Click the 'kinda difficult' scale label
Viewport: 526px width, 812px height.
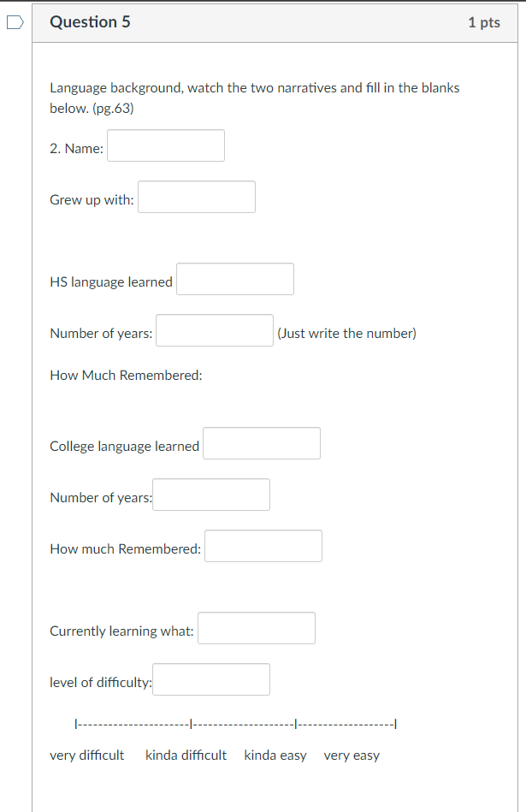186,756
